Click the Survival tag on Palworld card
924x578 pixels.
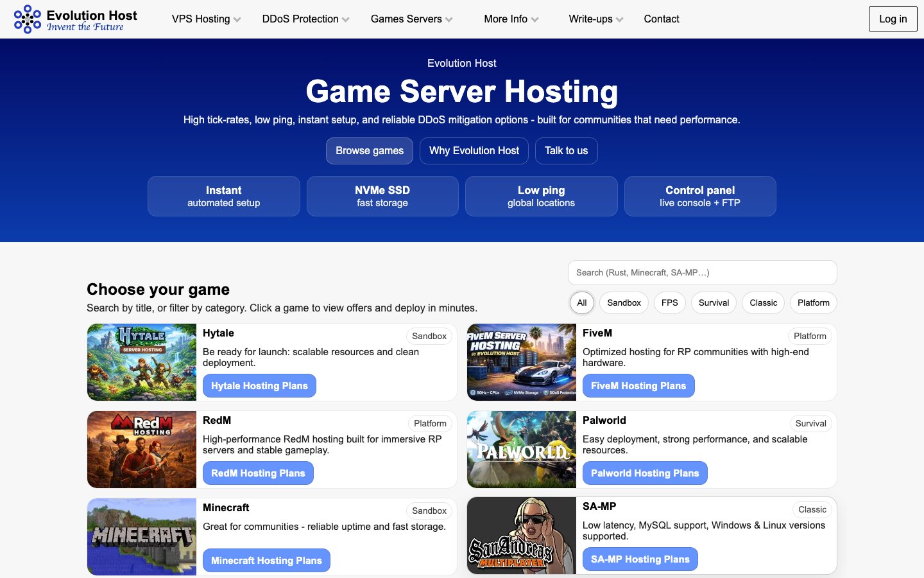pos(810,423)
